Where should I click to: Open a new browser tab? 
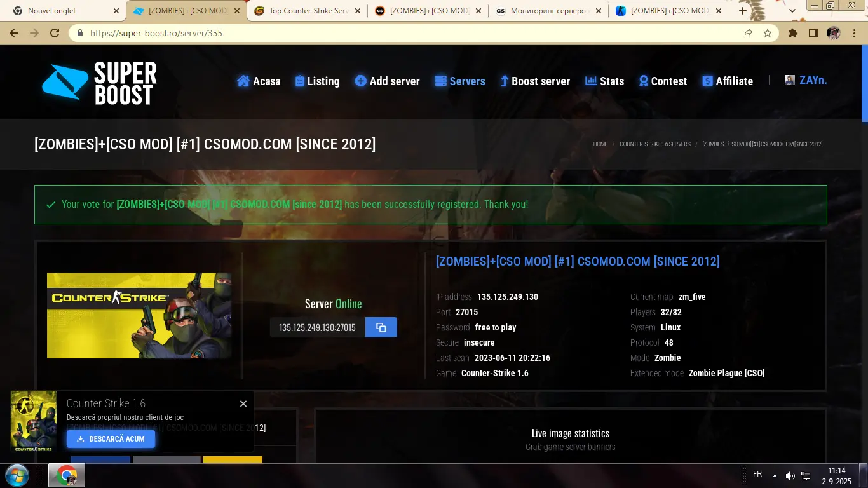(743, 11)
